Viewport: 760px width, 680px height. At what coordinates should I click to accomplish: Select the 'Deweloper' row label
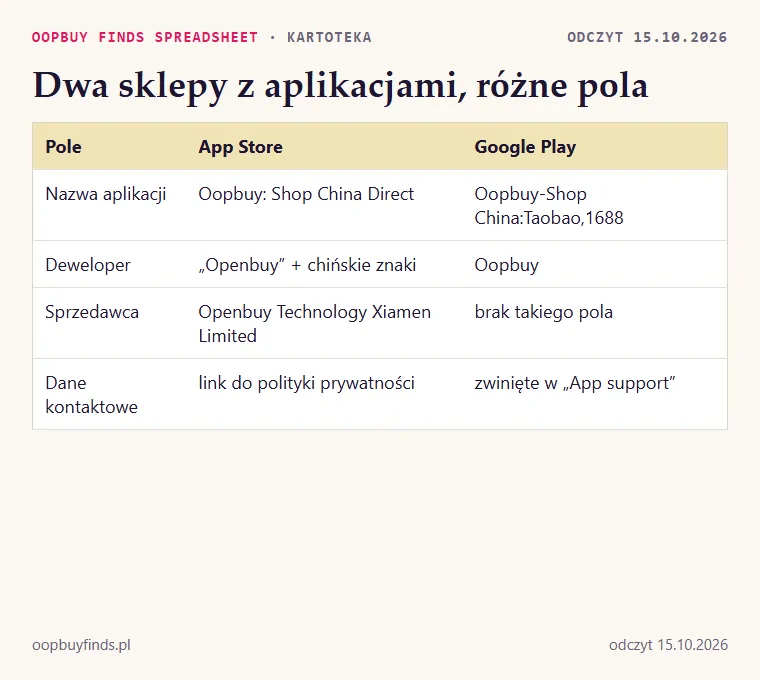[x=88, y=265]
